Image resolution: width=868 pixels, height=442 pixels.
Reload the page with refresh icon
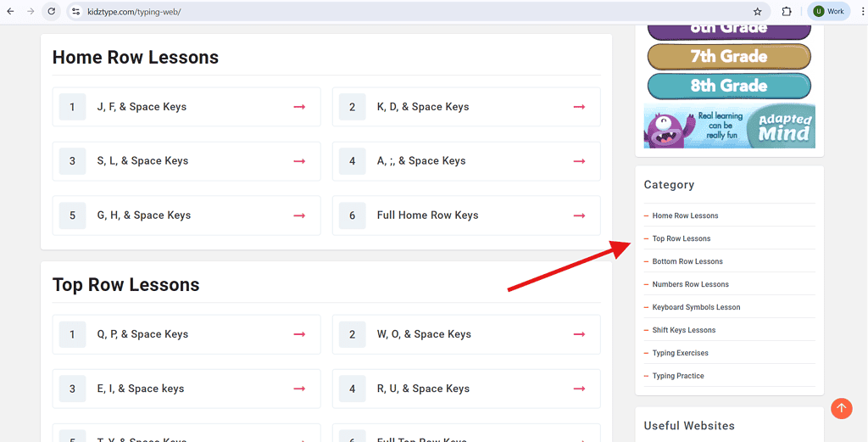coord(52,11)
